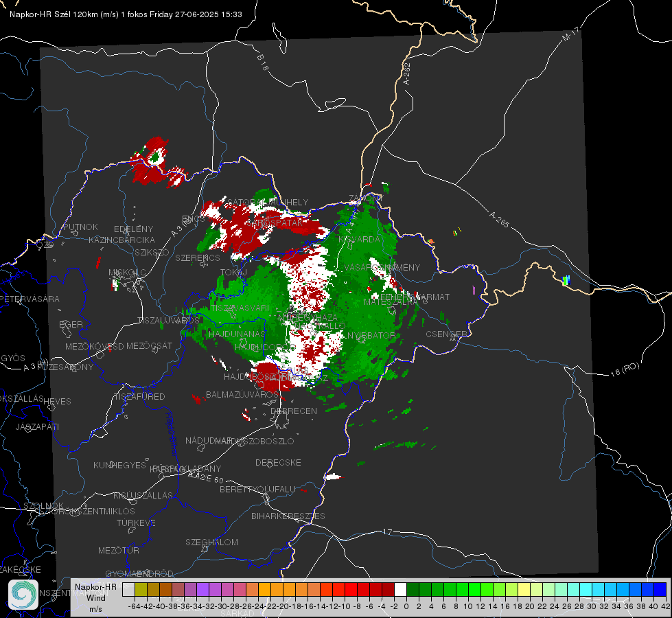Click the SZEGHALOM town label

[211, 542]
